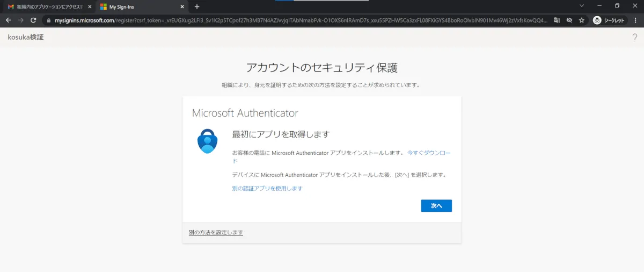Bookmark this page with the star icon
Viewport: 644px width, 272px height.
tap(582, 20)
